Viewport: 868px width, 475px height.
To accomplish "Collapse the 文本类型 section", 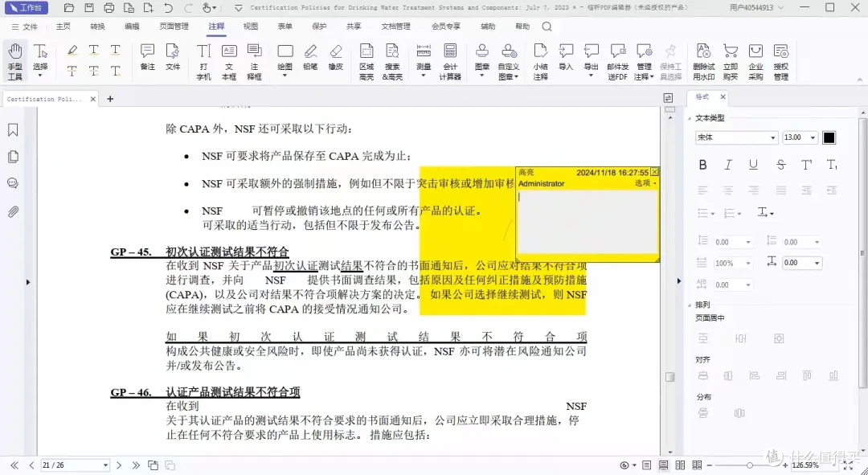I will click(x=690, y=118).
